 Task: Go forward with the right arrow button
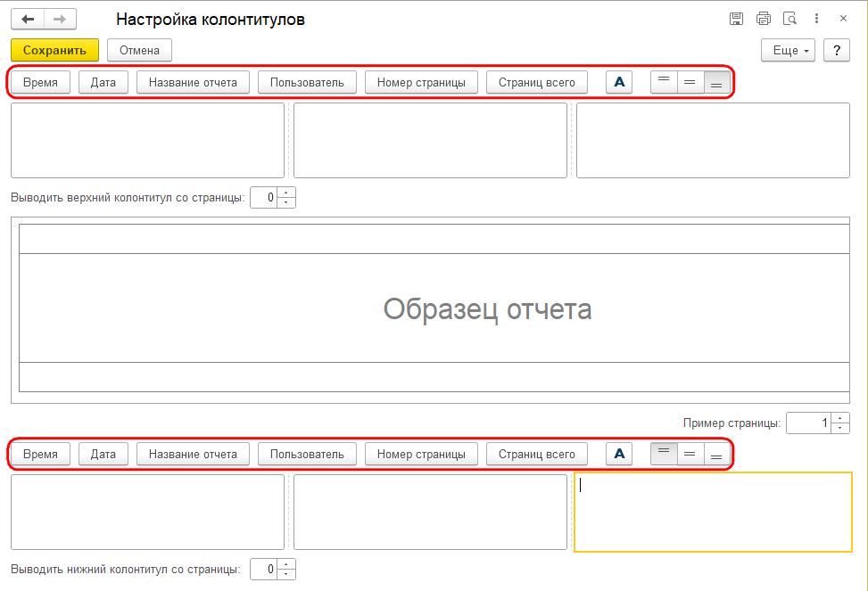[60, 20]
